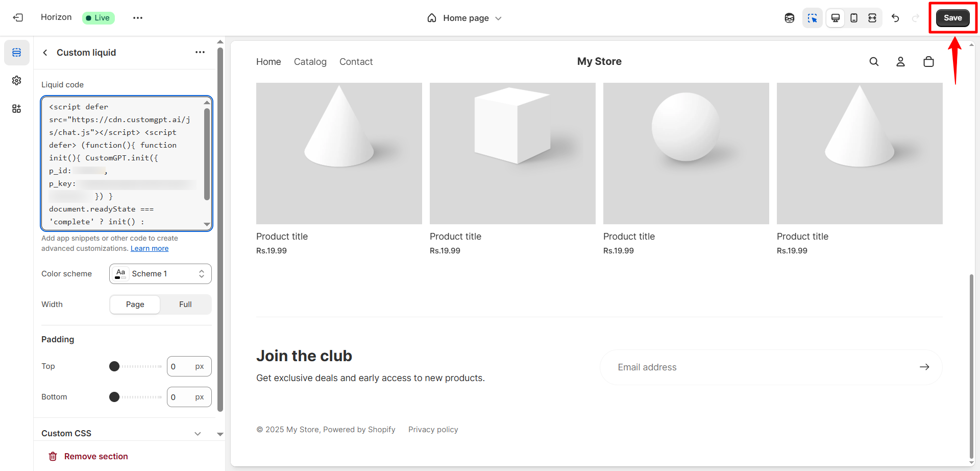Open the Learn more link
980x471 pixels.
tap(150, 248)
